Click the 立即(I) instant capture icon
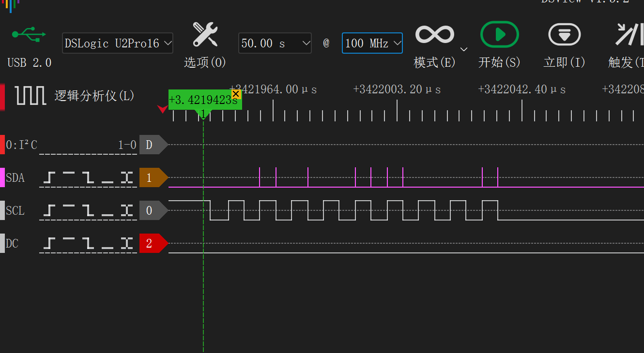 pos(564,34)
